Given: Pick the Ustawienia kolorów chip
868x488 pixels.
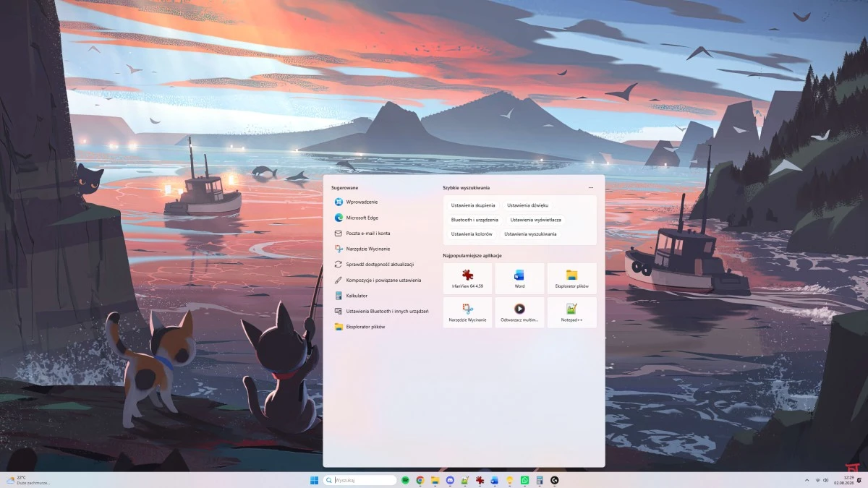Looking at the screenshot, I should click(472, 234).
